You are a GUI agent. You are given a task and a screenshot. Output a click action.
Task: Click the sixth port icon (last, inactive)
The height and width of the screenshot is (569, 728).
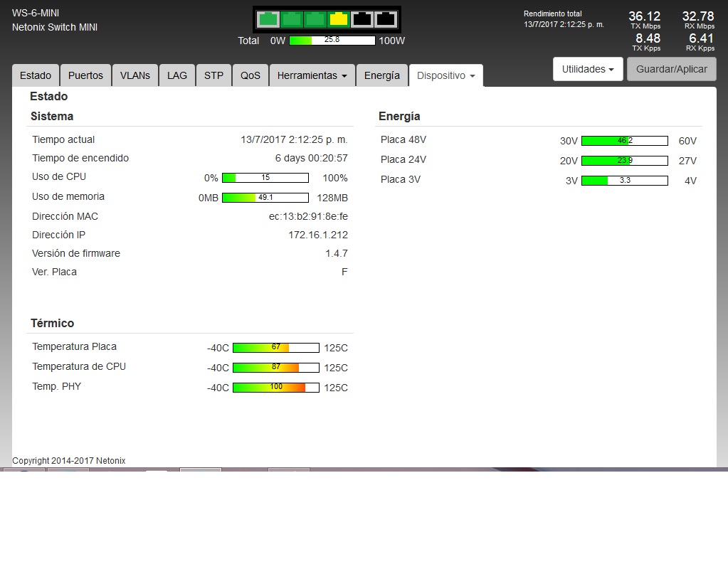tap(386, 19)
